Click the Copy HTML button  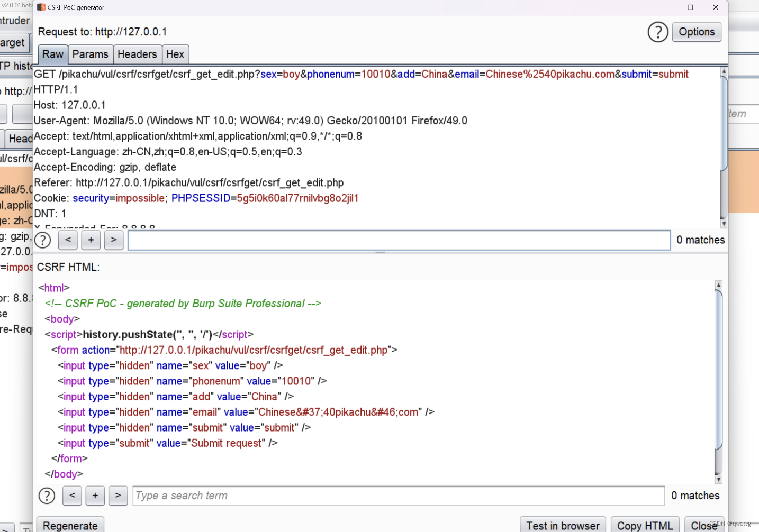[645, 525]
